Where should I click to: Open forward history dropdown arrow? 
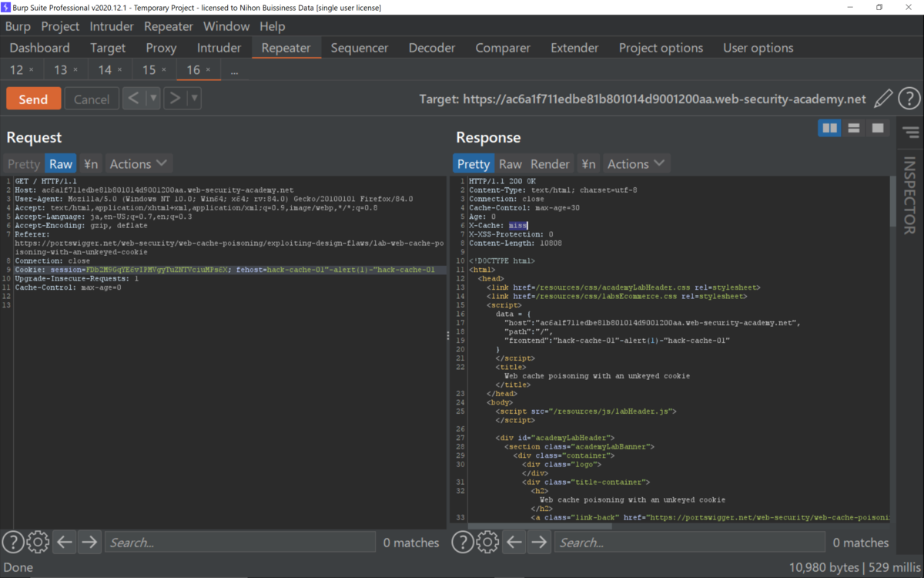click(194, 99)
